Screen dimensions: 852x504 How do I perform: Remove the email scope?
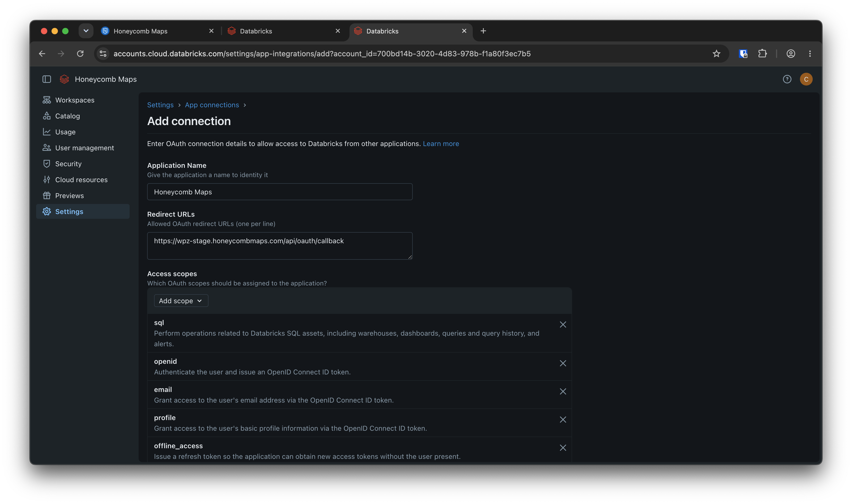[563, 391]
